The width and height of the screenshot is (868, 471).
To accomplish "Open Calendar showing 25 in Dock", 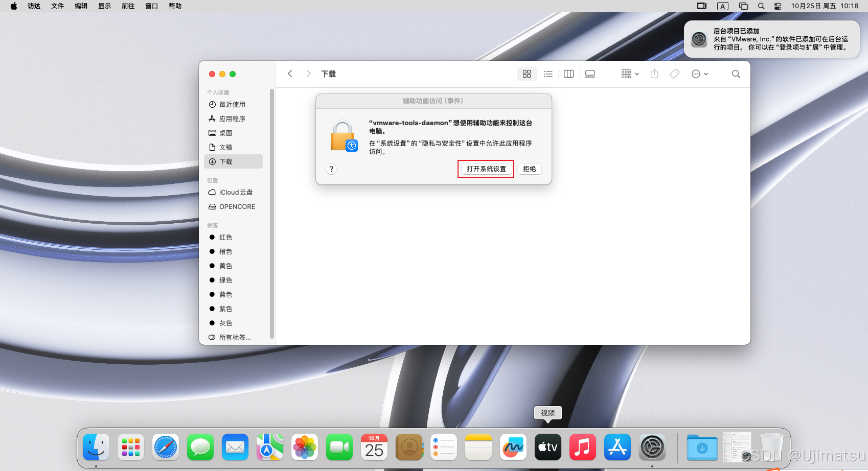I will click(x=374, y=447).
